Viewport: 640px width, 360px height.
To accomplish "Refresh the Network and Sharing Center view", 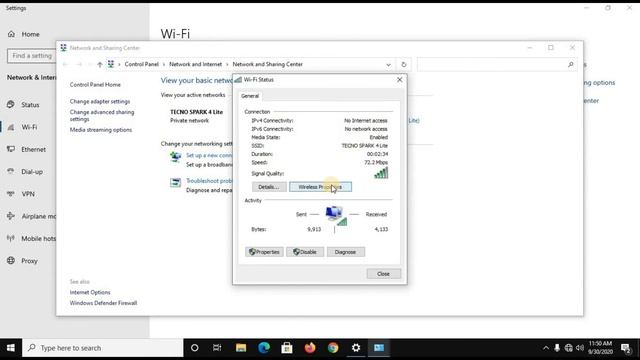I will pyautogui.click(x=404, y=64).
